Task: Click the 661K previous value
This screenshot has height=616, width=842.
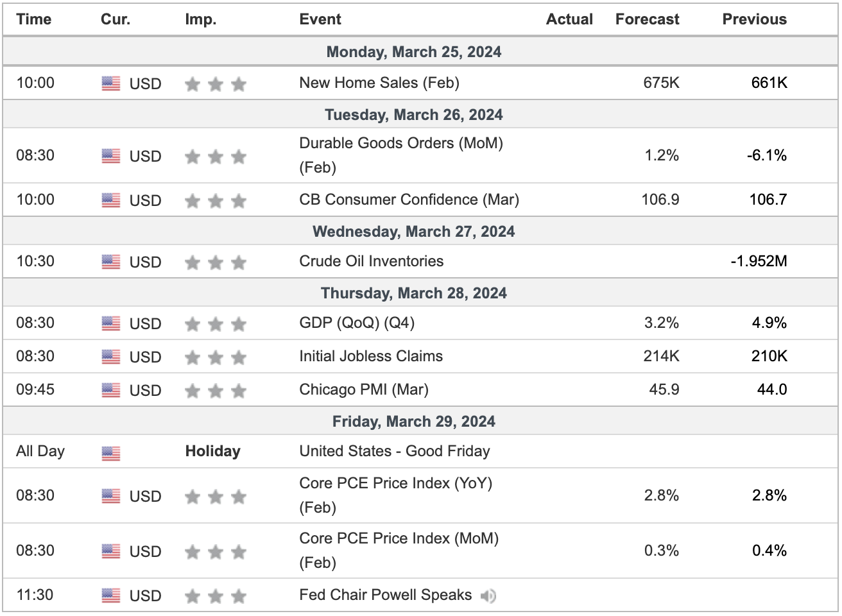Action: coord(769,83)
